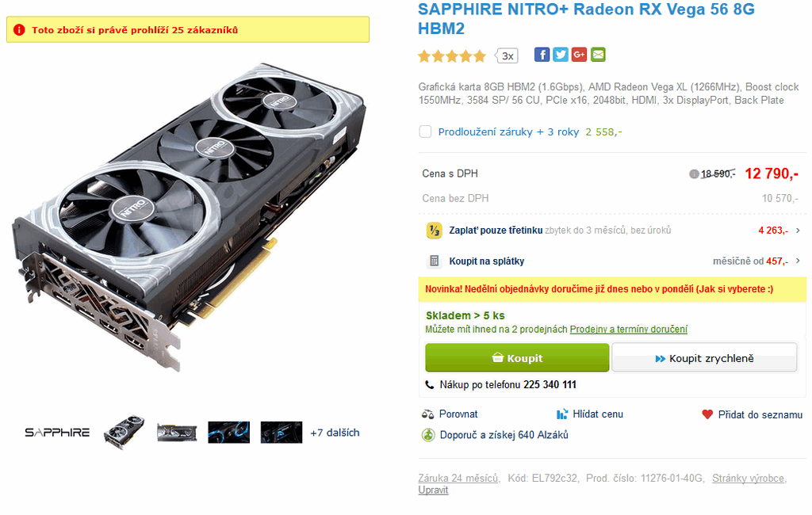Click the red heart wishlist icon
Viewport: 812px width, 515px height.
coord(707,414)
